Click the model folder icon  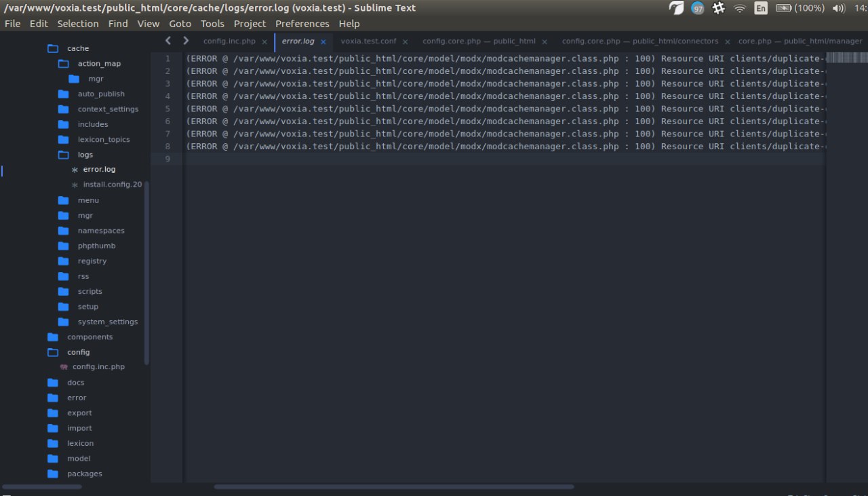pyautogui.click(x=53, y=459)
